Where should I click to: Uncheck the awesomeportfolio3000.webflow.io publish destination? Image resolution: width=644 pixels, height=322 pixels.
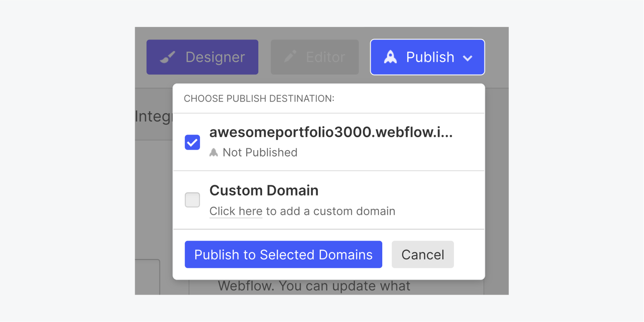tap(192, 142)
